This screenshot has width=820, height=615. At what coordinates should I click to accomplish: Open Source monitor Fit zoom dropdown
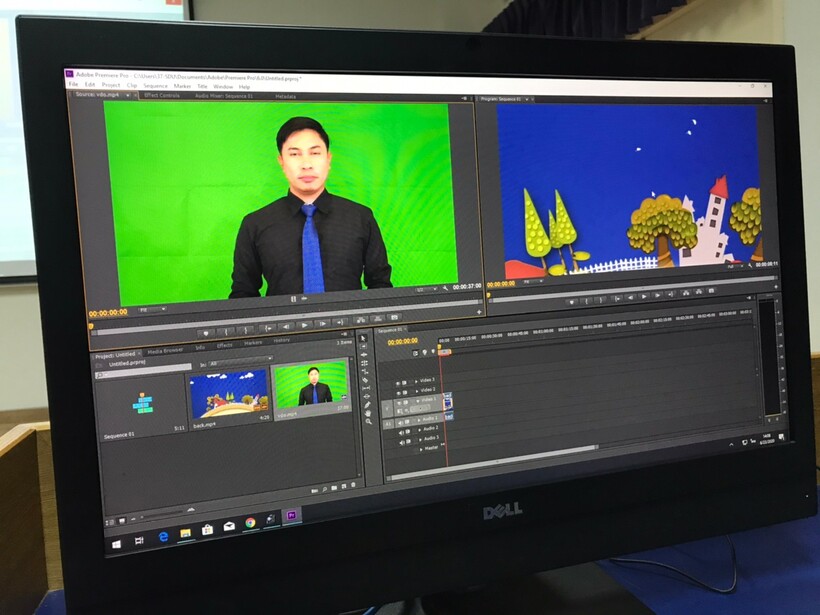(x=152, y=310)
